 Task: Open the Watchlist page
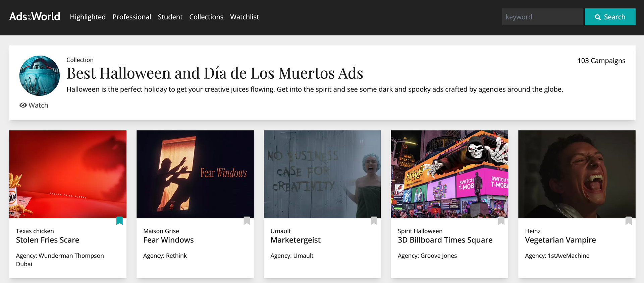[x=245, y=17]
